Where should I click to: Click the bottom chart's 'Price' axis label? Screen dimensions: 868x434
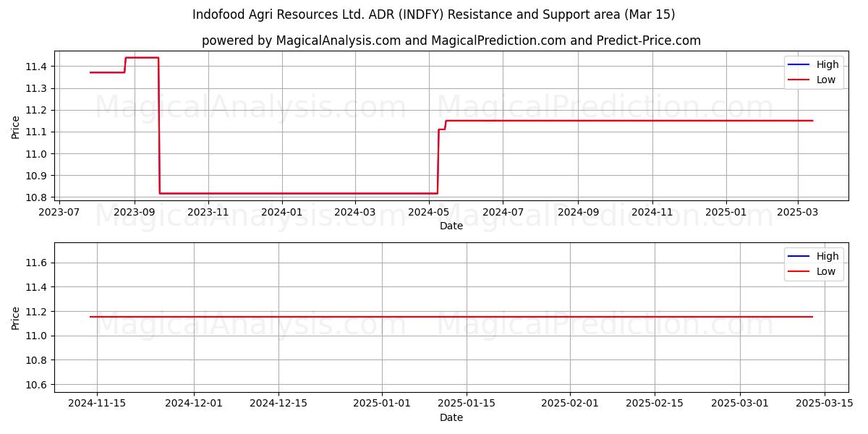(16, 318)
